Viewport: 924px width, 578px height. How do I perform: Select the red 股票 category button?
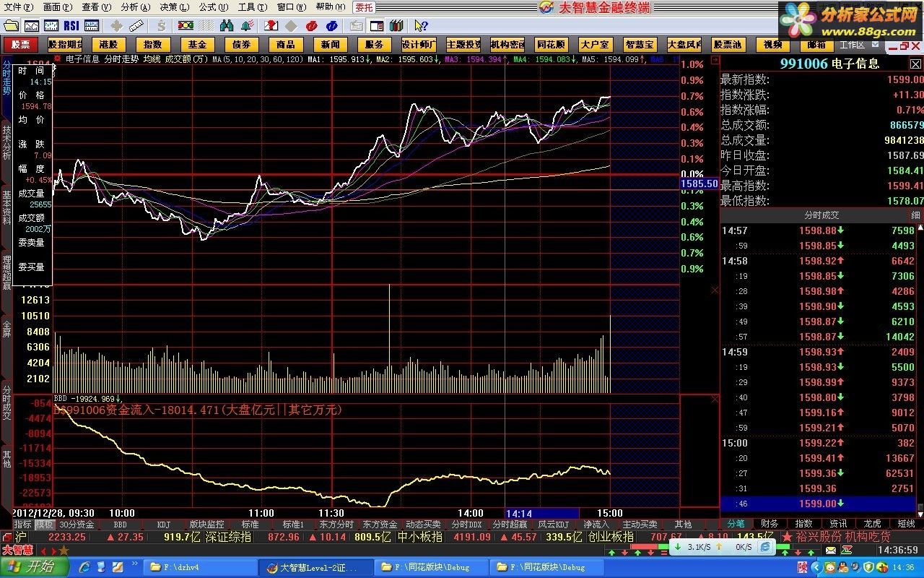[21, 45]
